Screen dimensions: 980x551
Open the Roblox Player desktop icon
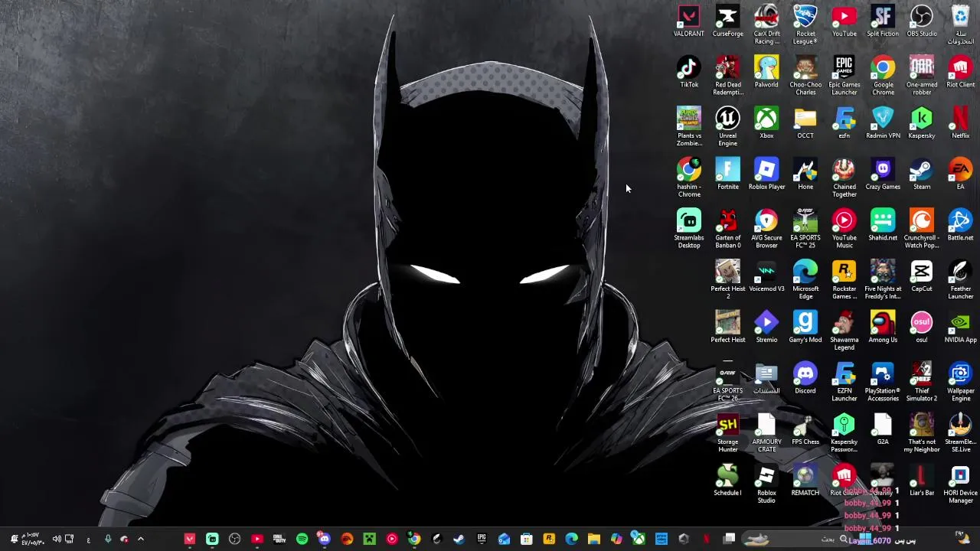coord(766,174)
